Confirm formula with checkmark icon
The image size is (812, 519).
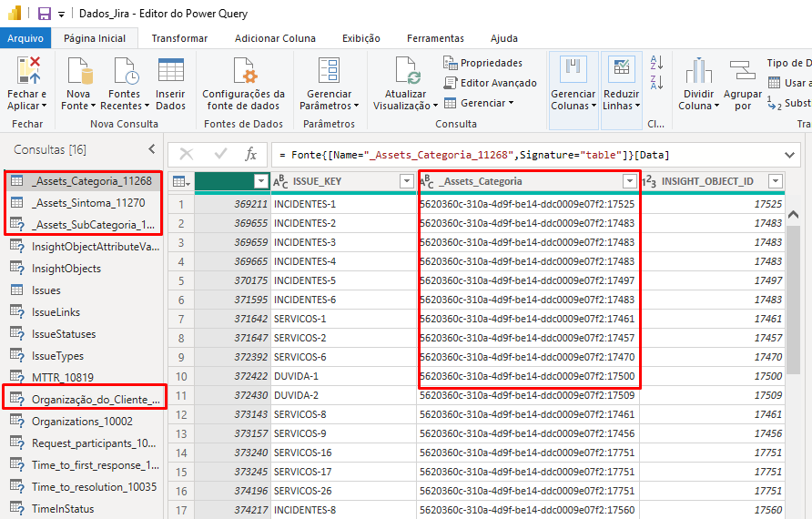220,154
